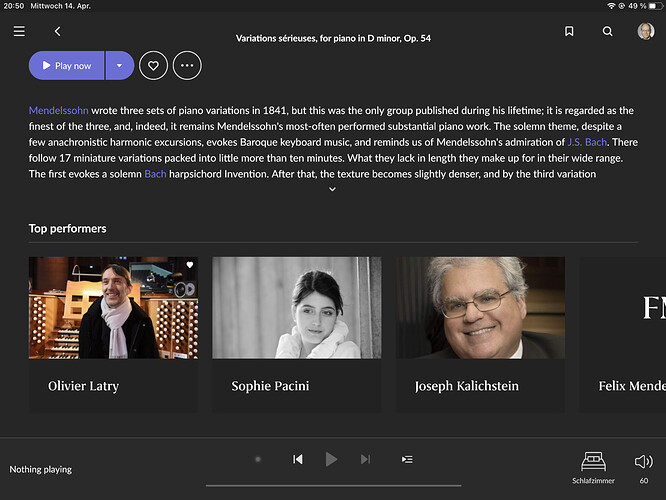666x500 pixels.
Task: Open the search magnifier
Action: pos(607,31)
